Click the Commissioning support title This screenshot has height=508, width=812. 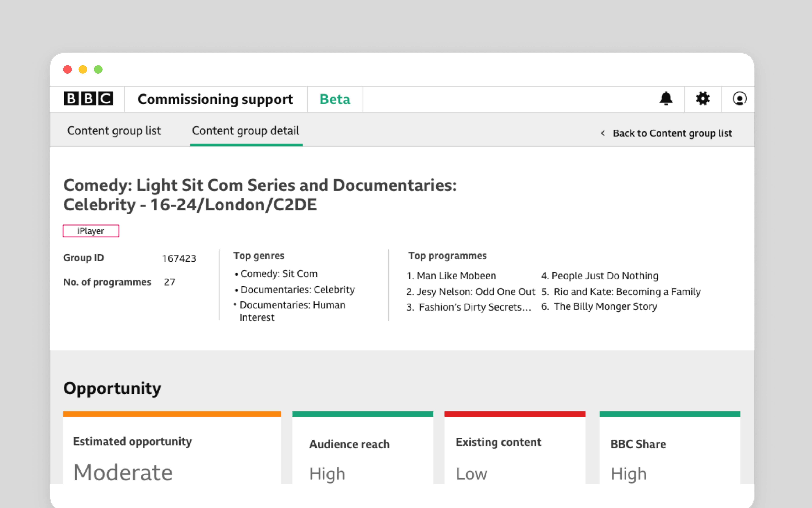click(215, 99)
